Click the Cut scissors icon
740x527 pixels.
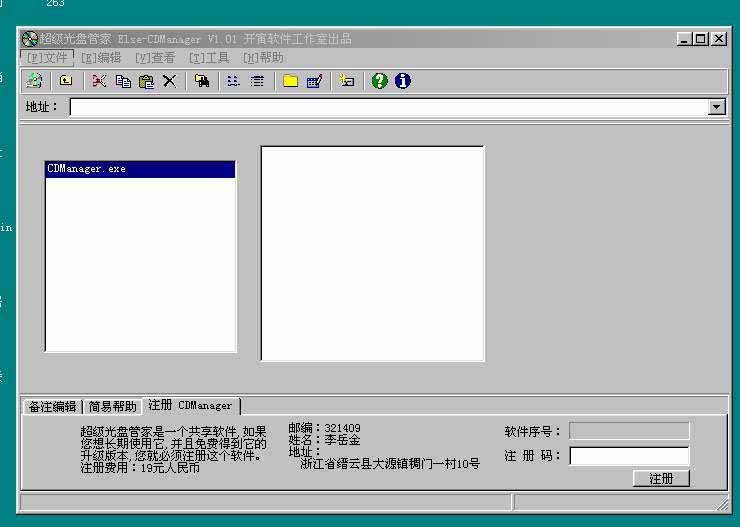[x=99, y=81]
